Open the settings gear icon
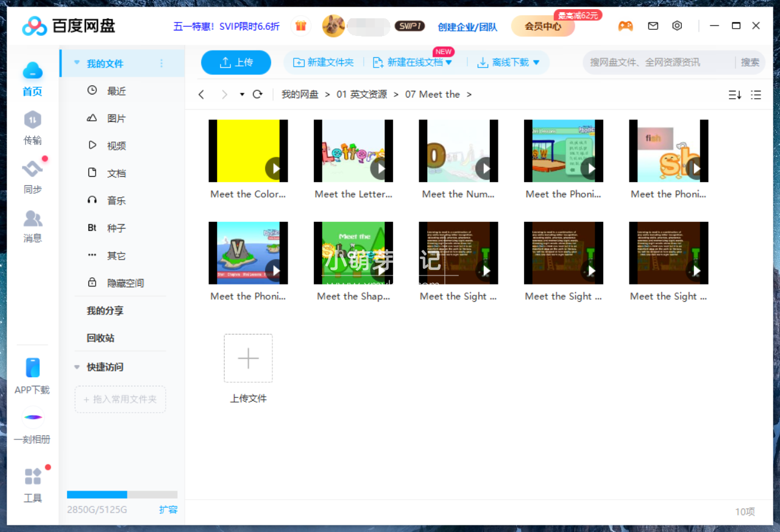Image resolution: width=780 pixels, height=532 pixels. [x=676, y=26]
